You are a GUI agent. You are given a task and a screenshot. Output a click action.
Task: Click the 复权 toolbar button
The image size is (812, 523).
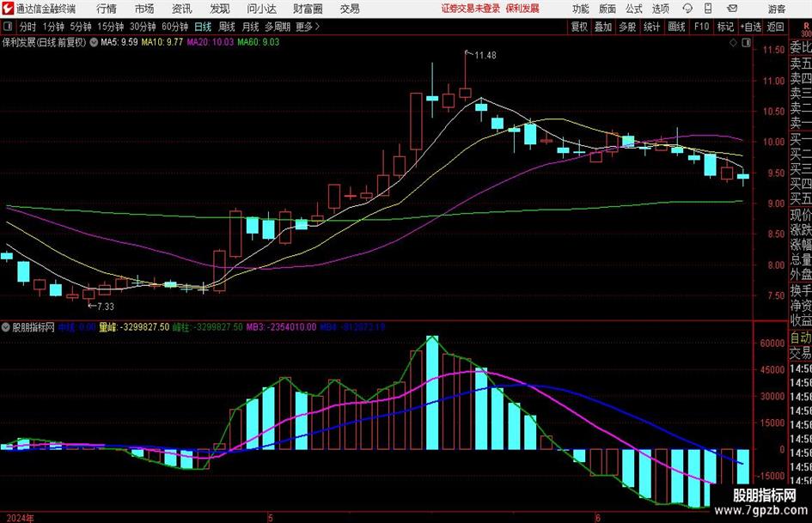[579, 27]
